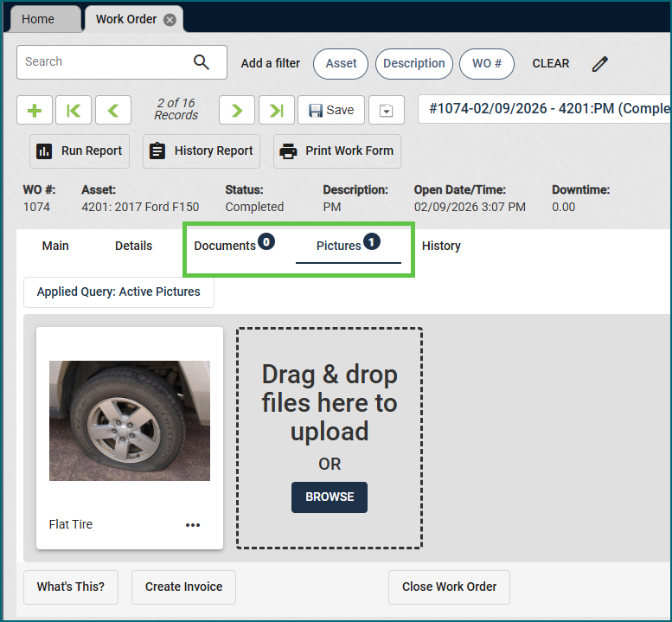Open the work order record selector dropdown
This screenshot has height=622, width=672.
[x=544, y=109]
